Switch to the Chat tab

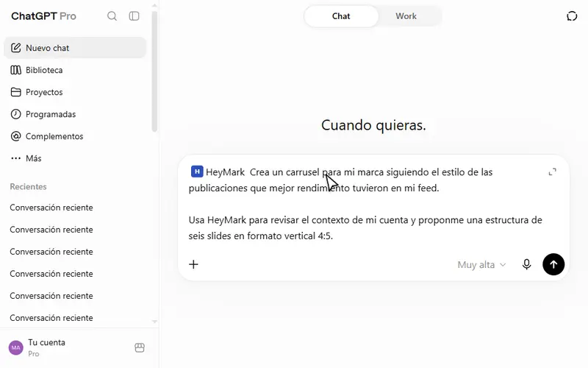pyautogui.click(x=341, y=16)
